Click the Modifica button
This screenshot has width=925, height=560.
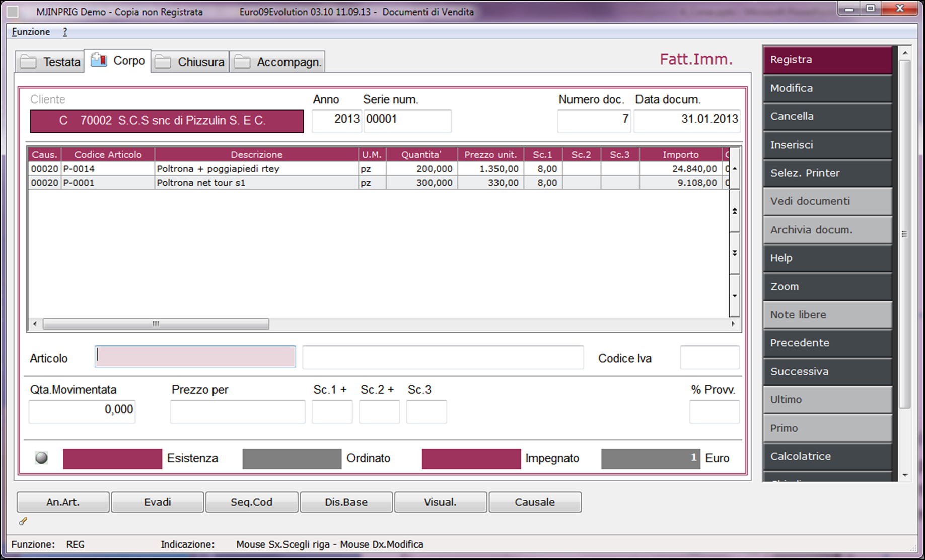click(827, 88)
